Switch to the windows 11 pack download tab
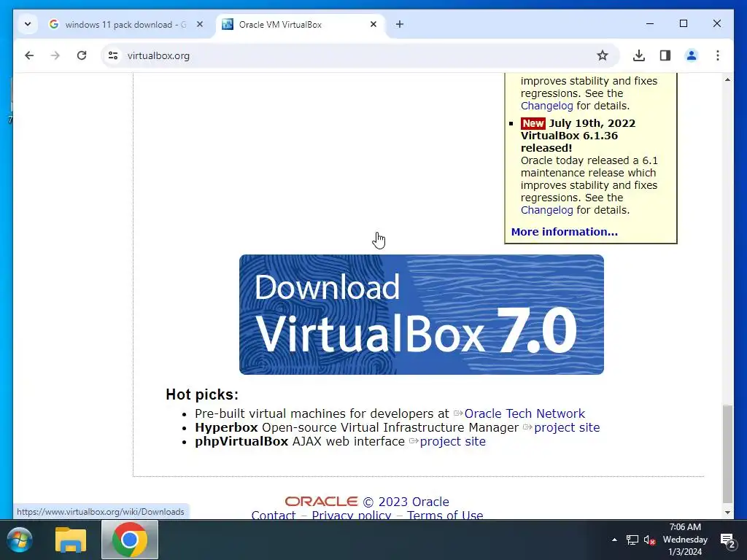 [118, 24]
